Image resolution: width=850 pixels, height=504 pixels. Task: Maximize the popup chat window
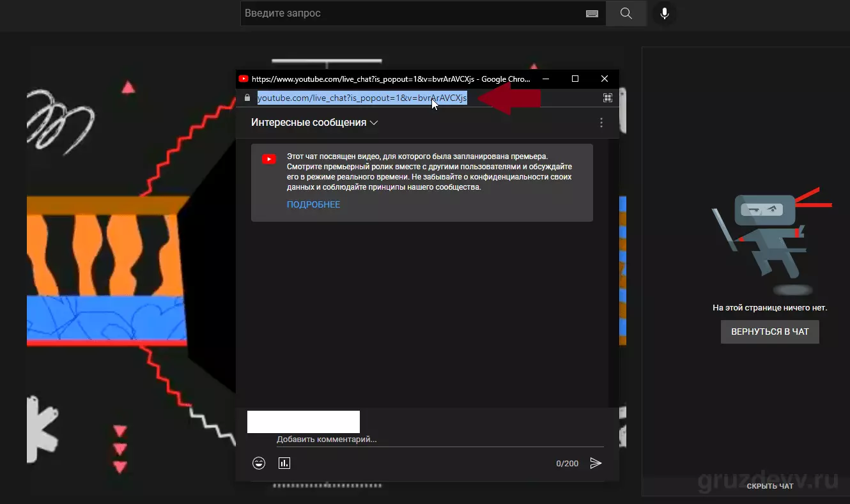pyautogui.click(x=575, y=79)
